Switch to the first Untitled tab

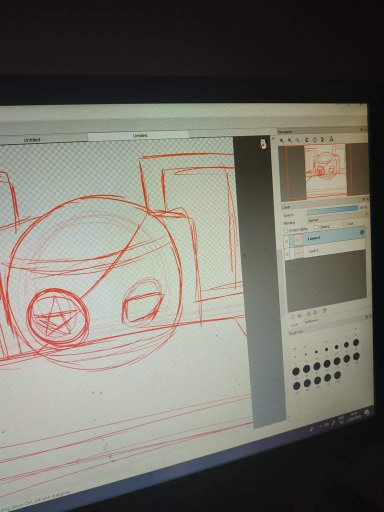pyautogui.click(x=32, y=140)
